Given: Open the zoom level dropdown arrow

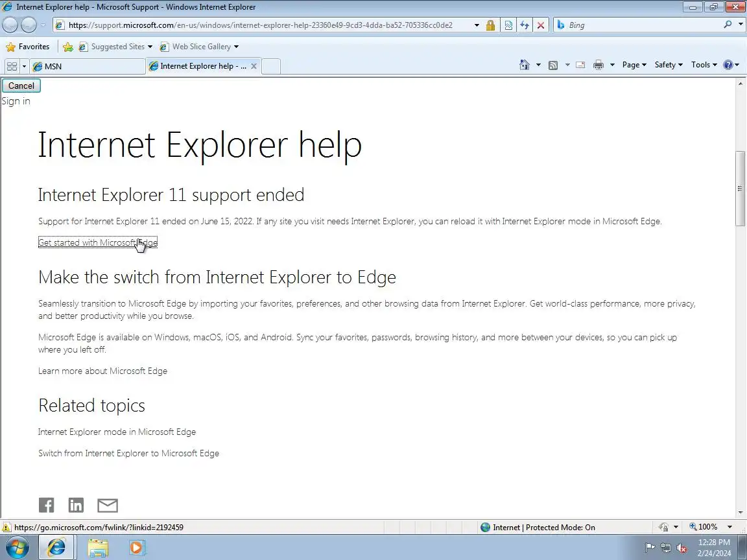Looking at the screenshot, I should (x=729, y=527).
